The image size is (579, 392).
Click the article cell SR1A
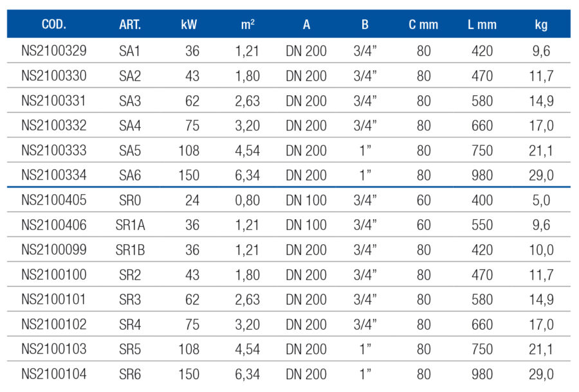tap(130, 225)
